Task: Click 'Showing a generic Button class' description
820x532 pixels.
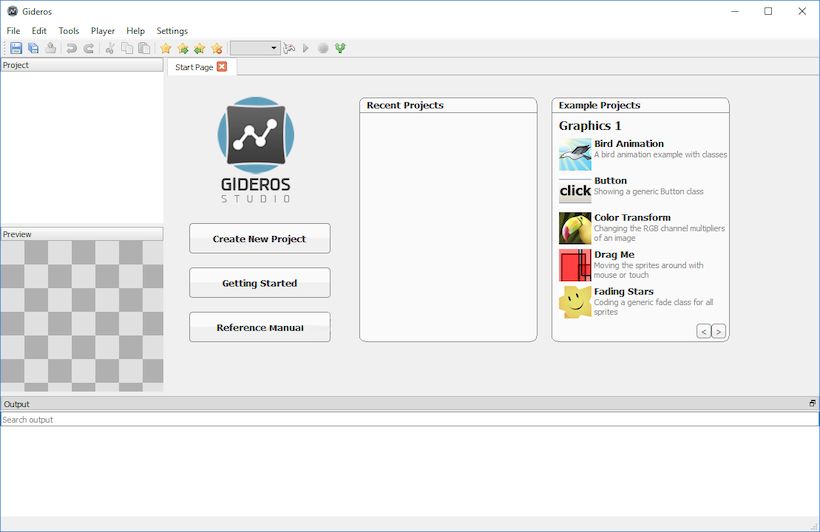Action: pyautogui.click(x=648, y=191)
